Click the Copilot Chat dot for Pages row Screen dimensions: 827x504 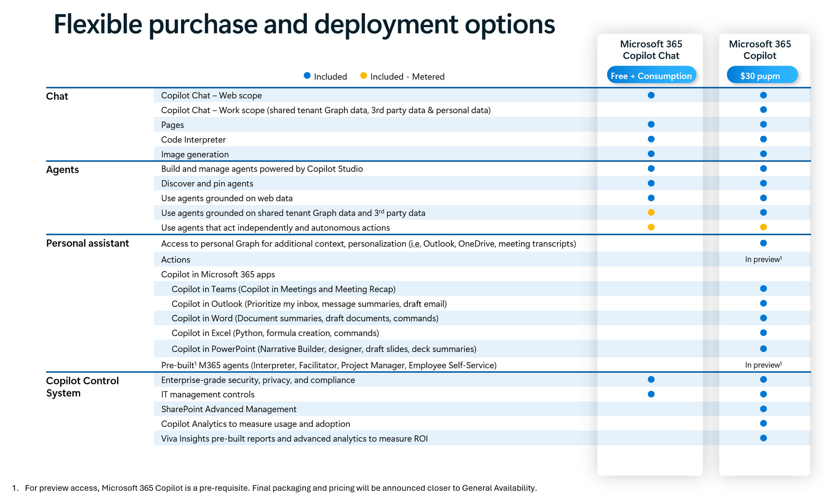[x=651, y=124]
